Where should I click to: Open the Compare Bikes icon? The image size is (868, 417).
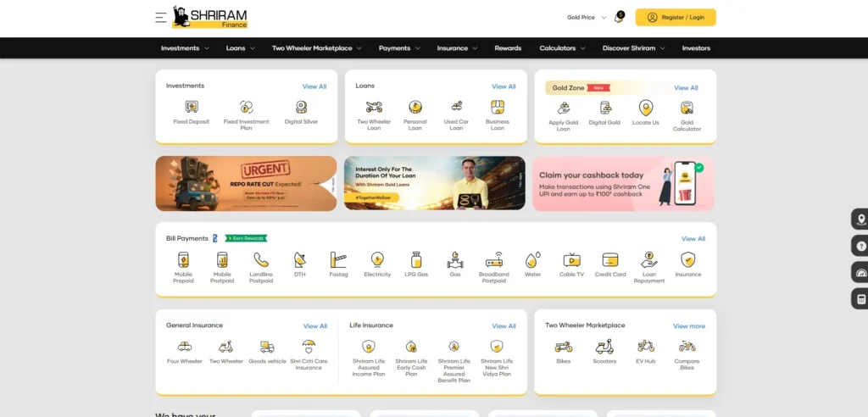687,347
